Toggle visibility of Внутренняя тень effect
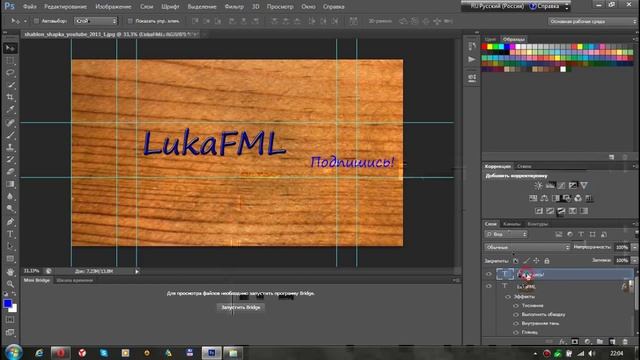 pos(516,324)
